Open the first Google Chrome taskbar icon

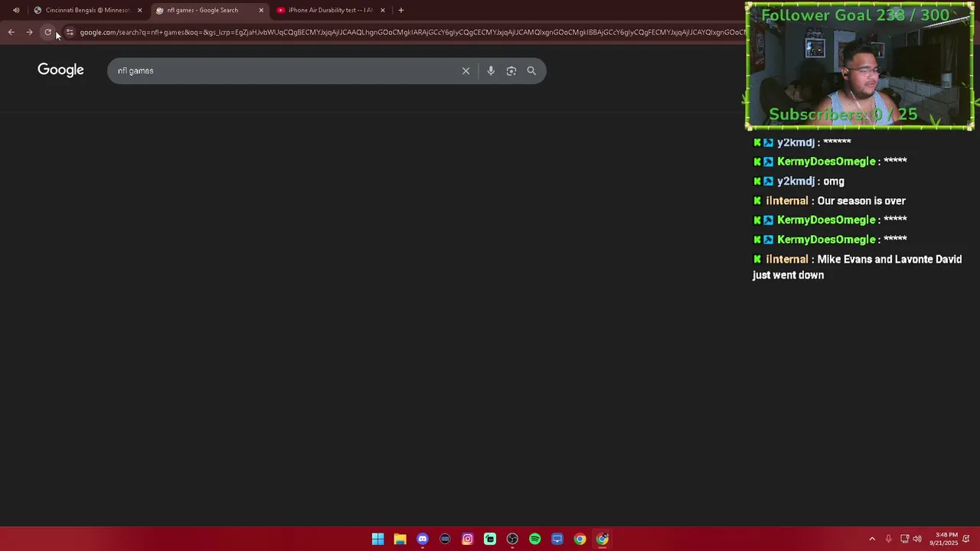(x=580, y=539)
